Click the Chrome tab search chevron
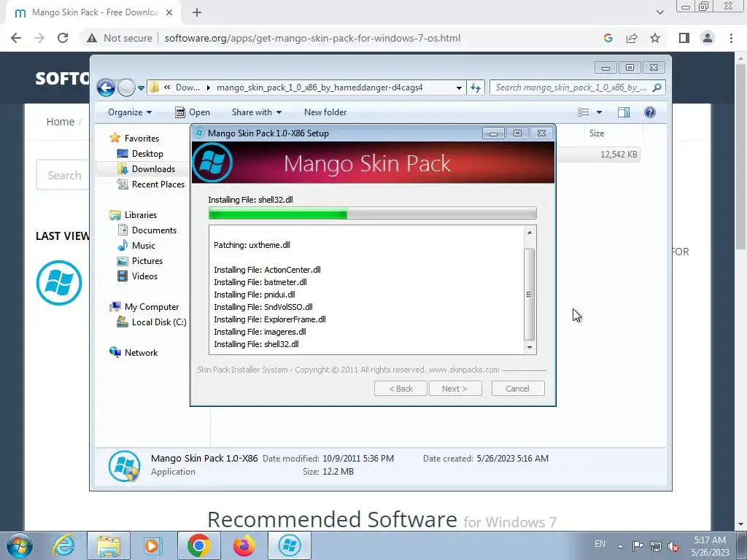Screen dimensions: 747x560 660,12
